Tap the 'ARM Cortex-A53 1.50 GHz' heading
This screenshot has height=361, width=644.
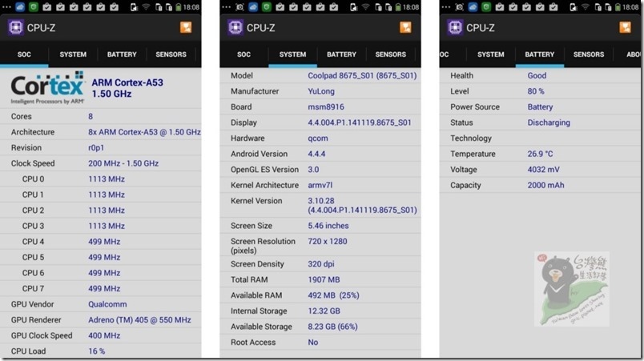click(x=127, y=88)
